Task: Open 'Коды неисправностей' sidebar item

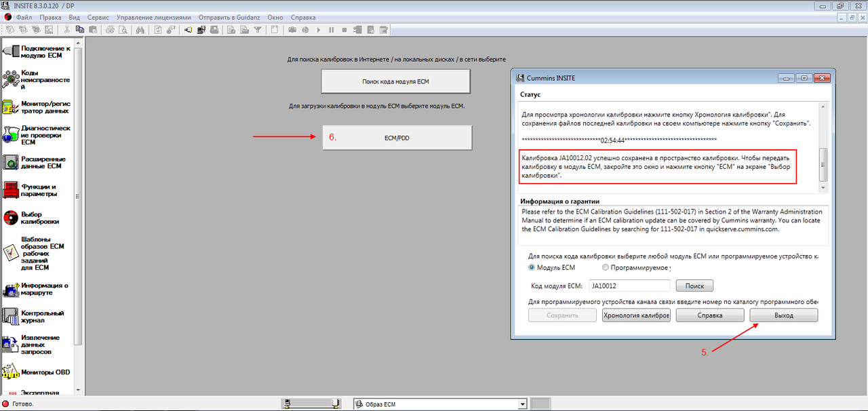Action: click(37, 79)
